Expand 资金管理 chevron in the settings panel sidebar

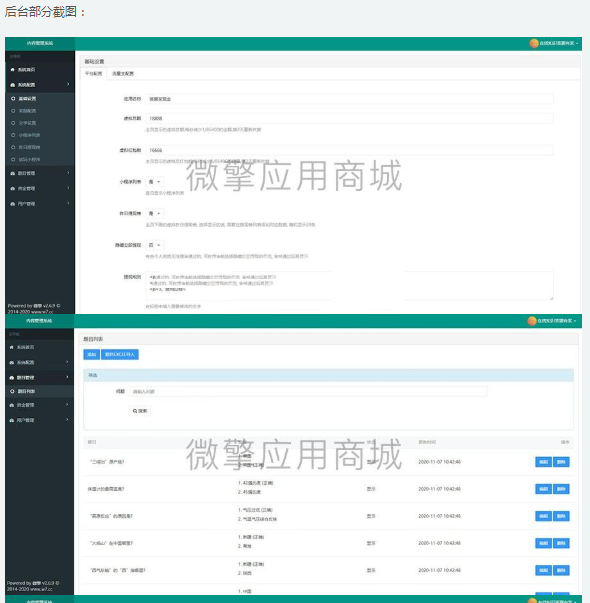tap(68, 188)
